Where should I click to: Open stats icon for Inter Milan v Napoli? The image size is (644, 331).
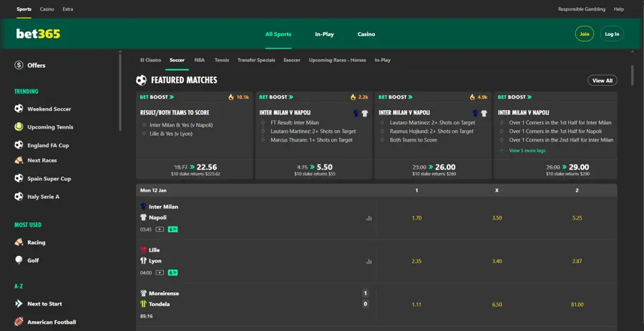pyautogui.click(x=369, y=218)
